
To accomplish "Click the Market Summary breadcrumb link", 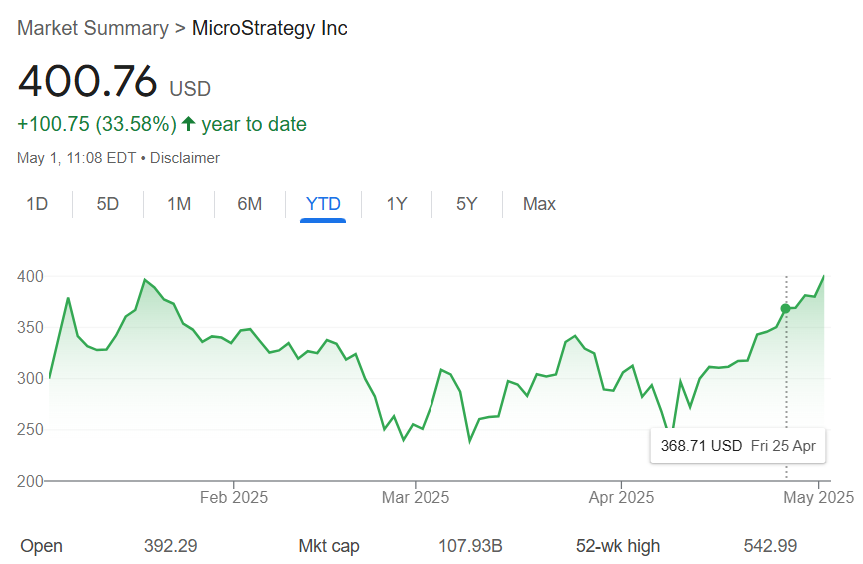I will coord(93,28).
